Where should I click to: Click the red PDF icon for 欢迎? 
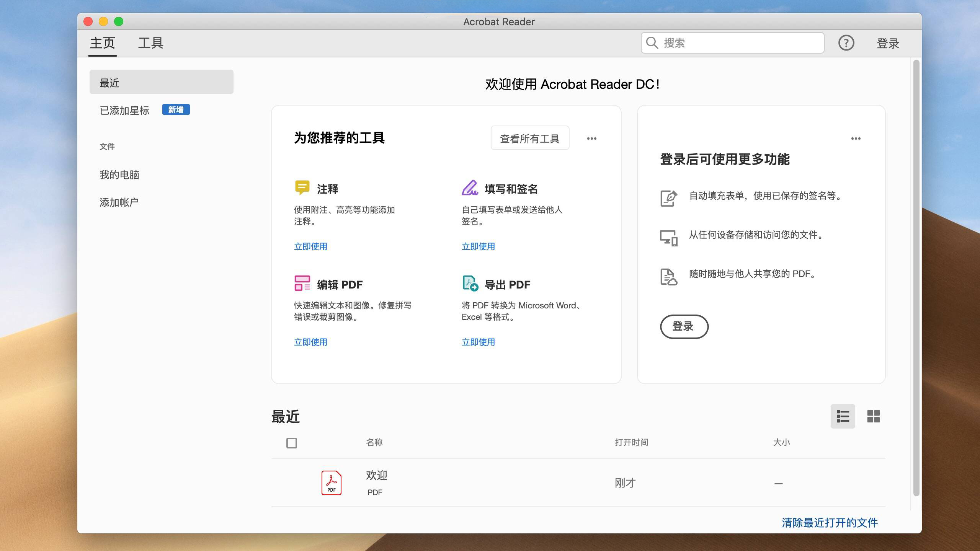pos(331,483)
